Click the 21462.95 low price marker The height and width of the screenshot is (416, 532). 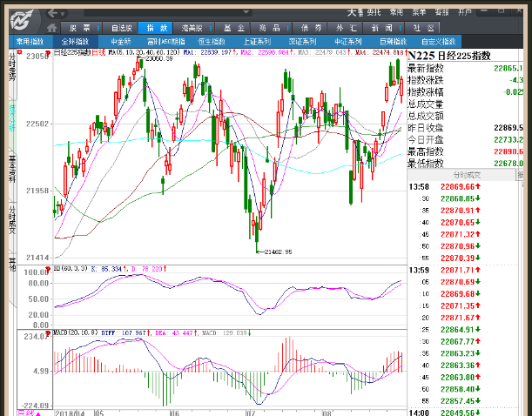click(274, 252)
